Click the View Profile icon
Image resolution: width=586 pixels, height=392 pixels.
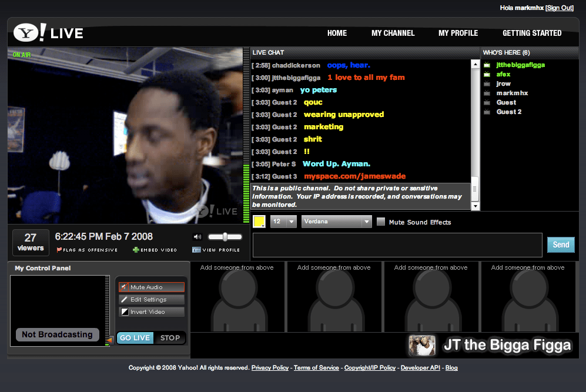pyautogui.click(x=198, y=249)
